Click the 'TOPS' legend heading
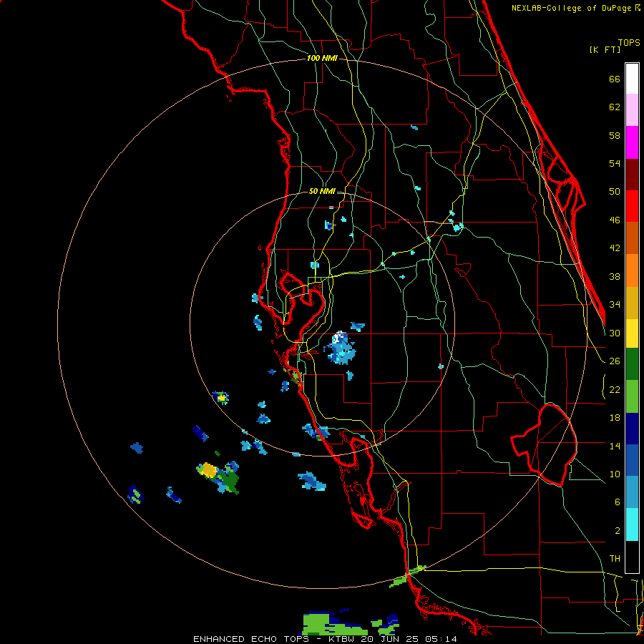644x644 pixels. coord(629,42)
